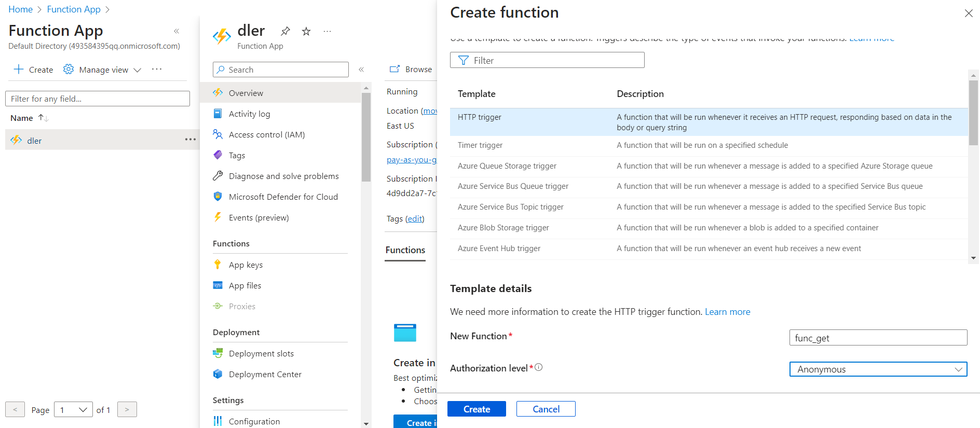Click the Tags icon
980x428 pixels.
[218, 155]
